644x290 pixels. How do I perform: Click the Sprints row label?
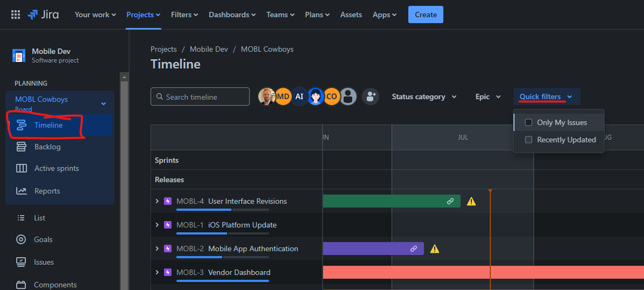tap(167, 160)
